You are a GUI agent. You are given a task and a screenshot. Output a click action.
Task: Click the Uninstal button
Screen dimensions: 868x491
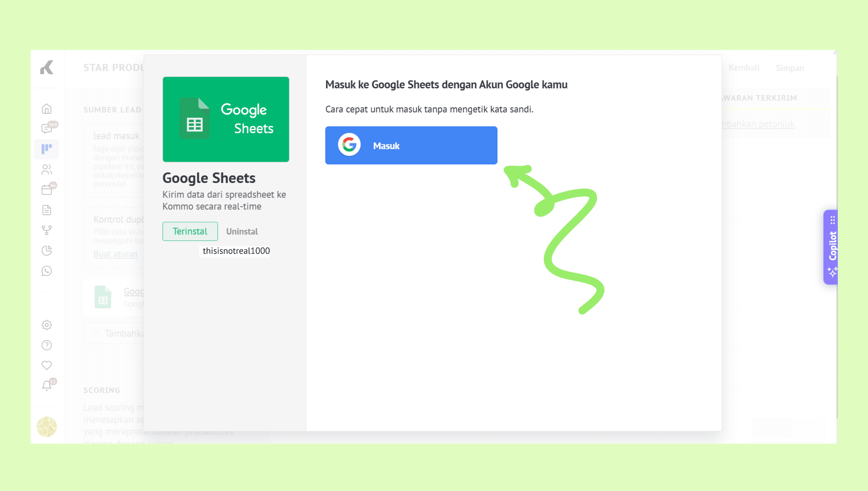coord(242,231)
